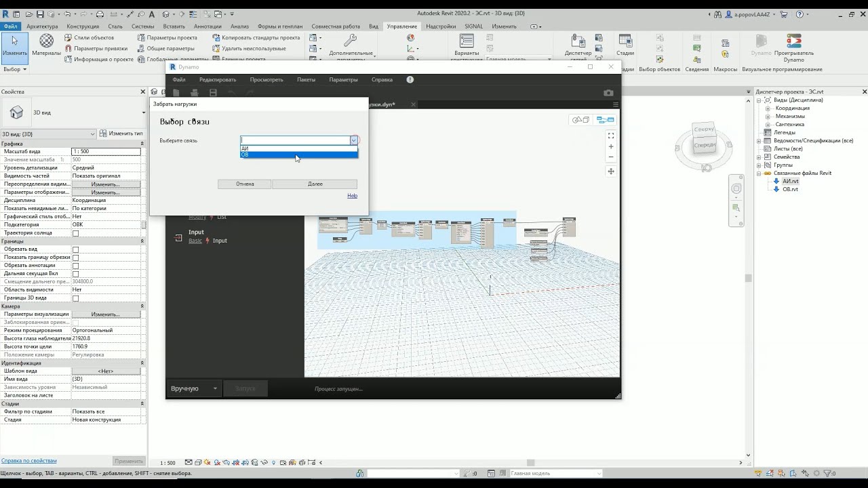The width and height of the screenshot is (868, 488).
Task: Click Revit help question mark icon
Action: click(800, 14)
